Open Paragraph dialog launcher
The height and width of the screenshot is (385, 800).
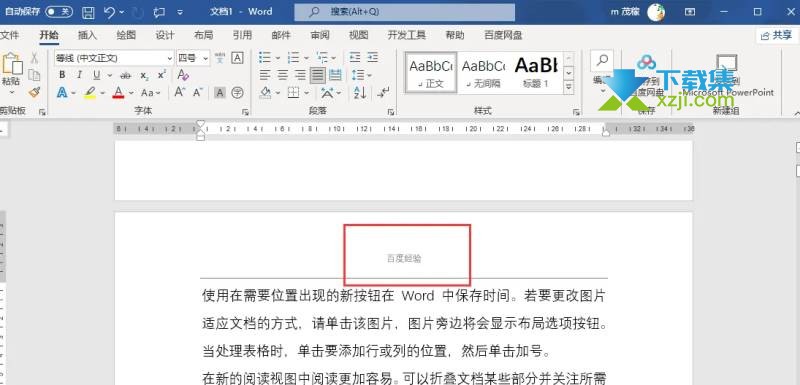coord(390,112)
